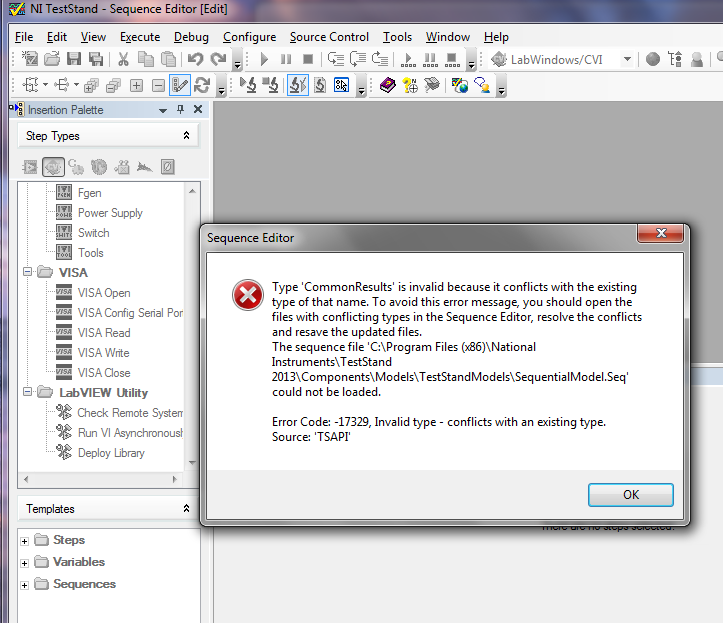
Task: Click the step list scroll-right arrow
Action: click(x=174, y=479)
